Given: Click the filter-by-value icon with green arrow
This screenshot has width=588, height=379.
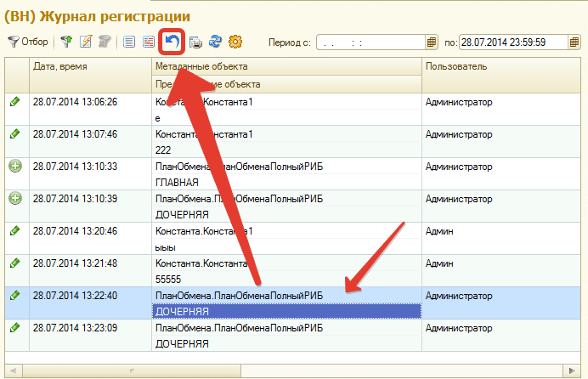Looking at the screenshot, I should [66, 41].
